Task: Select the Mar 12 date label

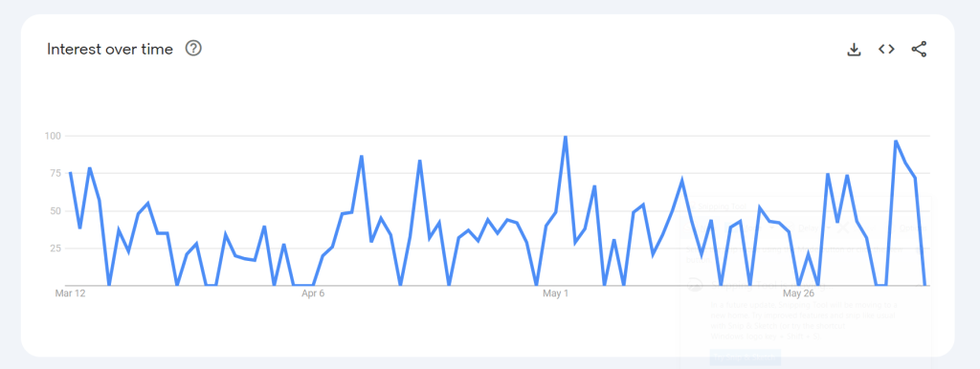Action: click(70, 293)
